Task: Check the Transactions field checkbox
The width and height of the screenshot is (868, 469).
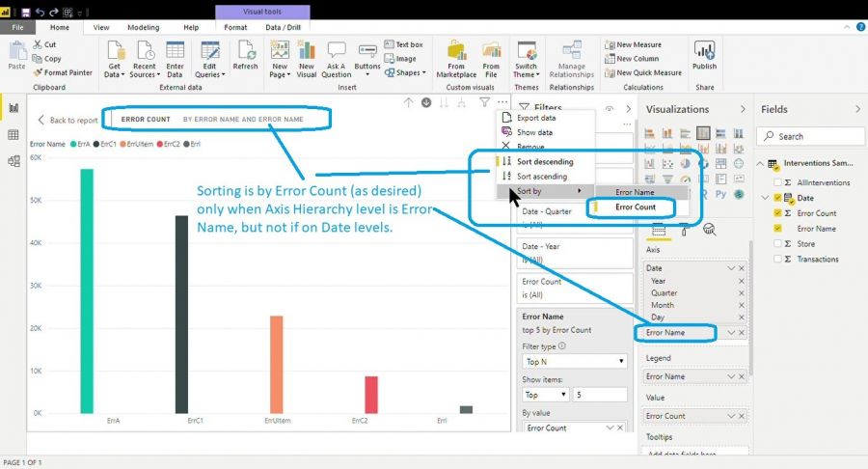Action: coord(777,260)
